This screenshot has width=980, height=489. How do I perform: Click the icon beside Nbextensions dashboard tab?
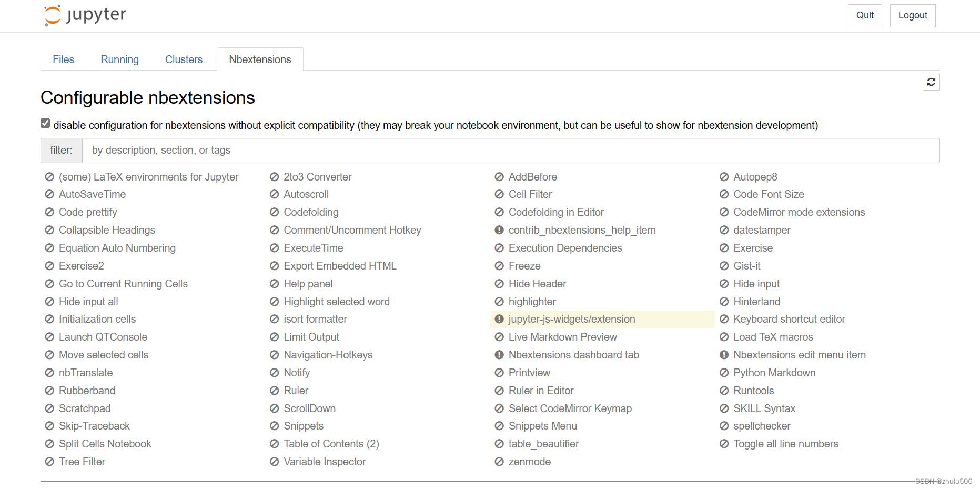pos(499,355)
